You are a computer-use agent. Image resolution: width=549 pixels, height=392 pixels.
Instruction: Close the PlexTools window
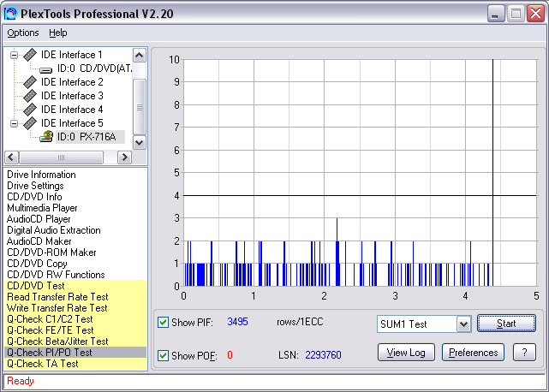click(535, 14)
